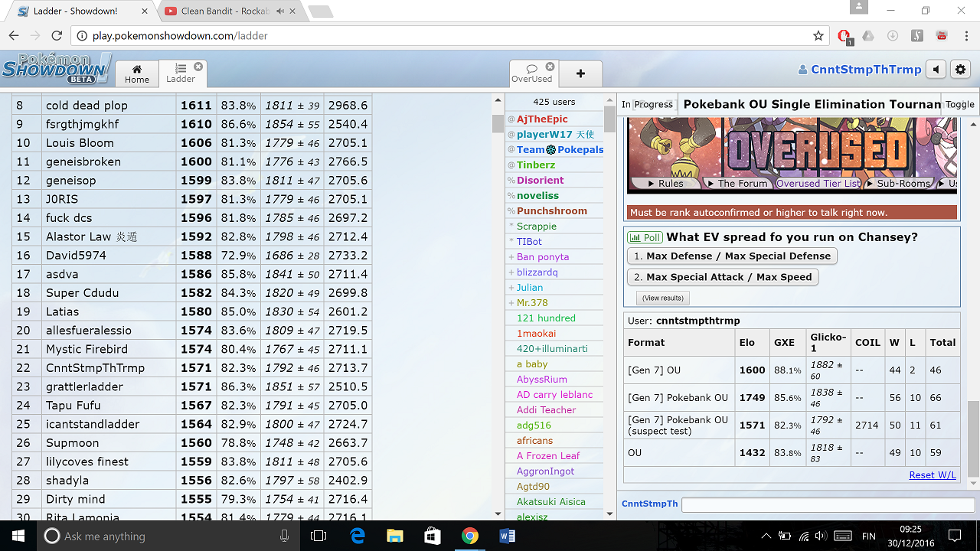Select ladder player 'Mystic Firebird'
Screen dimensions: 980x551
87,349
